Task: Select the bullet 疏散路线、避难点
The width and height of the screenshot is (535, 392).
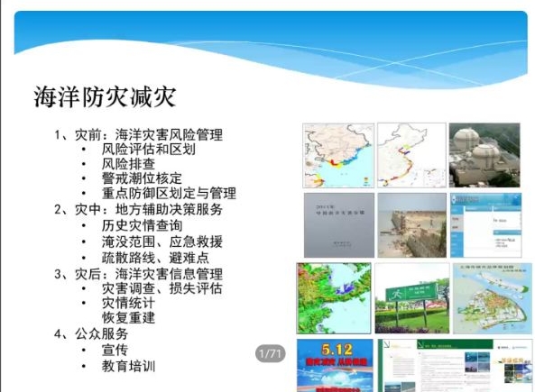Action: 155,258
